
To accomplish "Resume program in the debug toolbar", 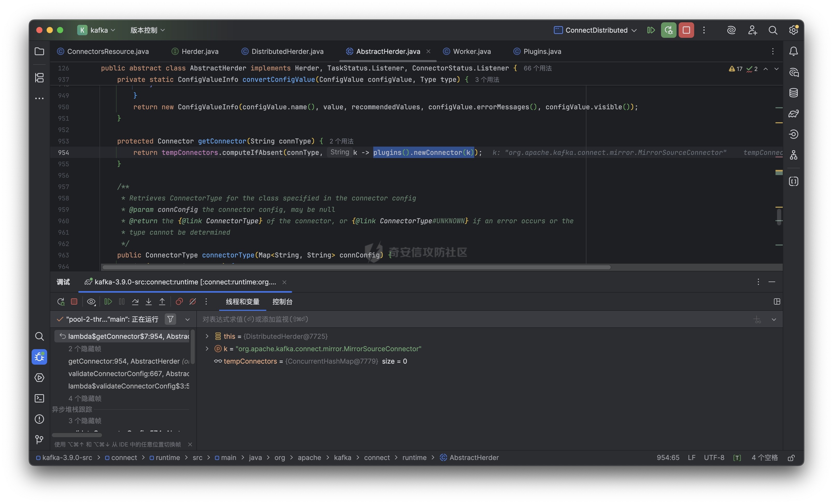I will (108, 301).
